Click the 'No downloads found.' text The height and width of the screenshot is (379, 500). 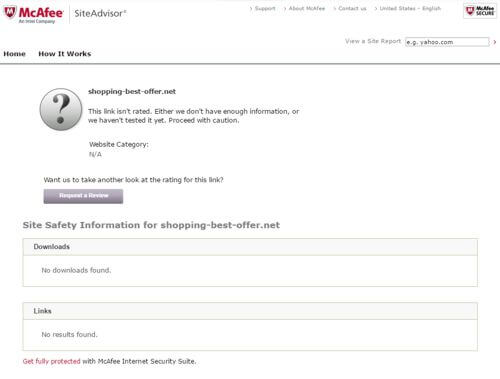[x=76, y=270]
